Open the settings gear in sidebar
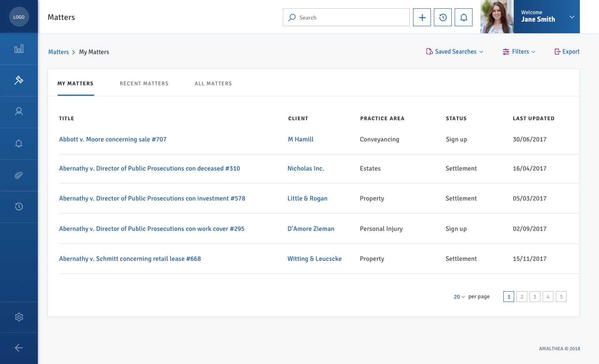This screenshot has width=599, height=364. (x=19, y=317)
